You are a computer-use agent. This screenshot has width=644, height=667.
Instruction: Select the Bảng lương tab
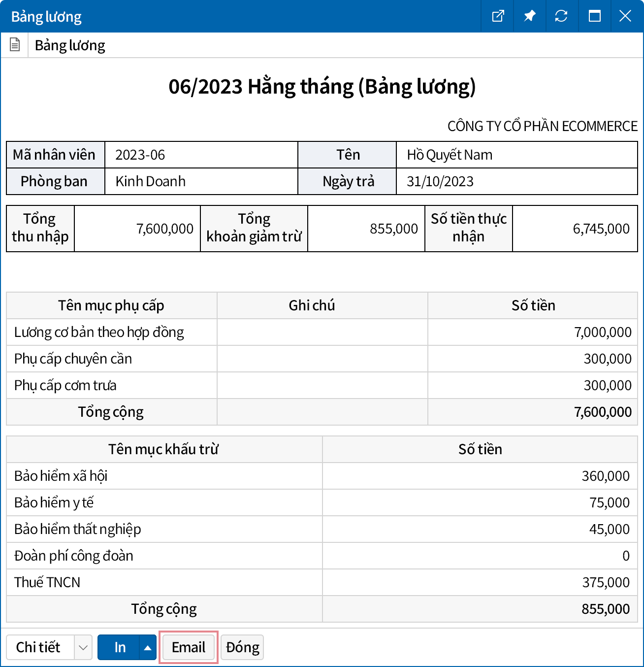[70, 45]
